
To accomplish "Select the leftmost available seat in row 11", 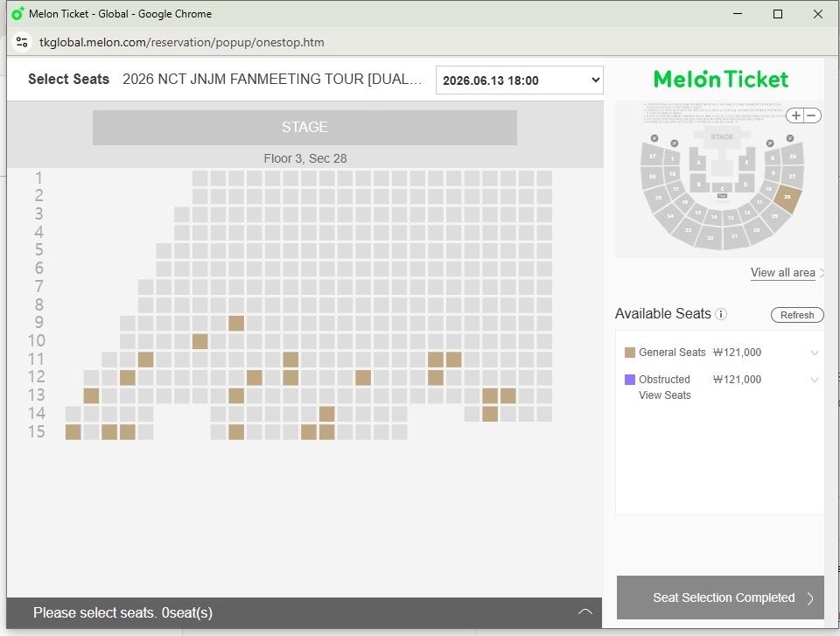I will 146,360.
